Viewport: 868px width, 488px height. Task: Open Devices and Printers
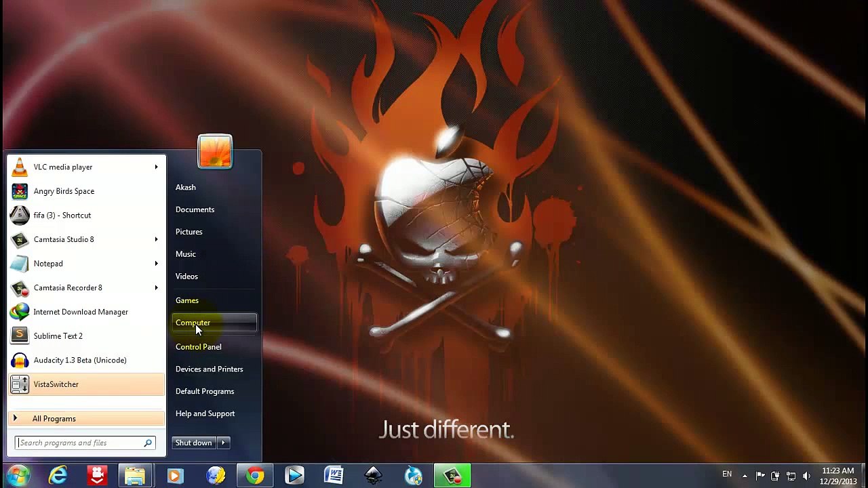coord(209,369)
